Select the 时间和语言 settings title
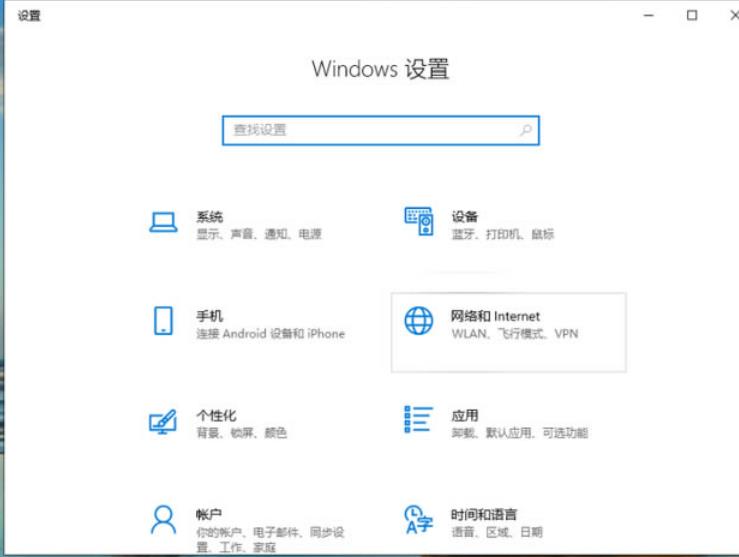Image resolution: width=739 pixels, height=557 pixels. point(484,515)
